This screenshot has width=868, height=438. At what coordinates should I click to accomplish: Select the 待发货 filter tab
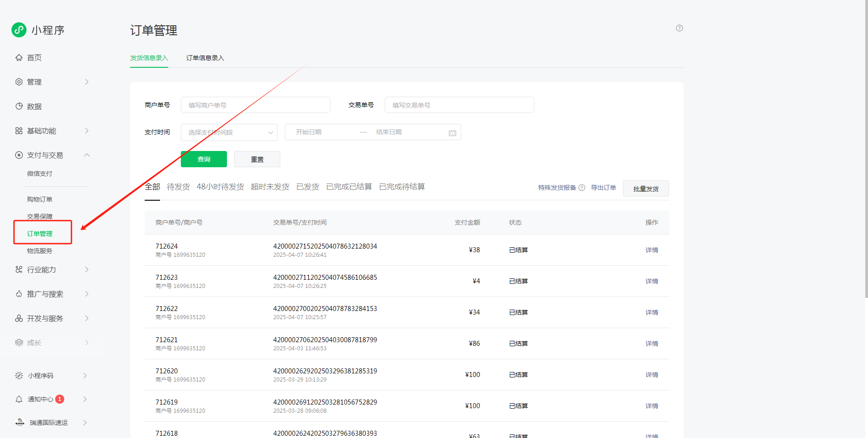click(x=178, y=187)
